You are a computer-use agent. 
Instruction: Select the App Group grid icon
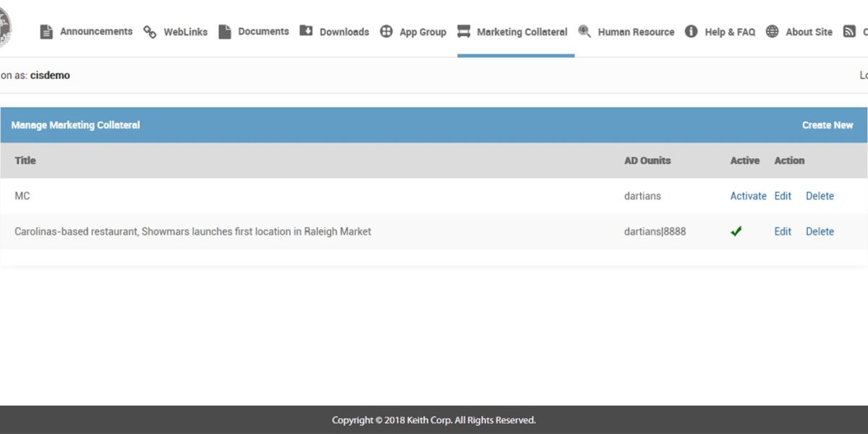(386, 32)
